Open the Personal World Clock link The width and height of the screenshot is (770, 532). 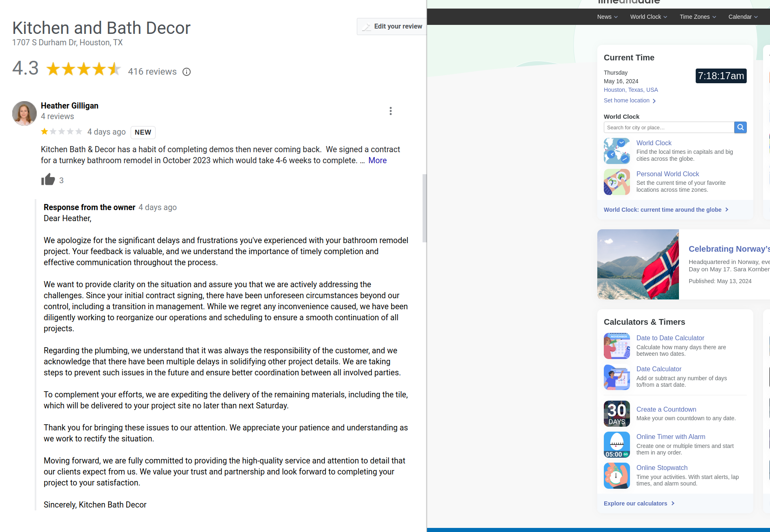click(668, 174)
